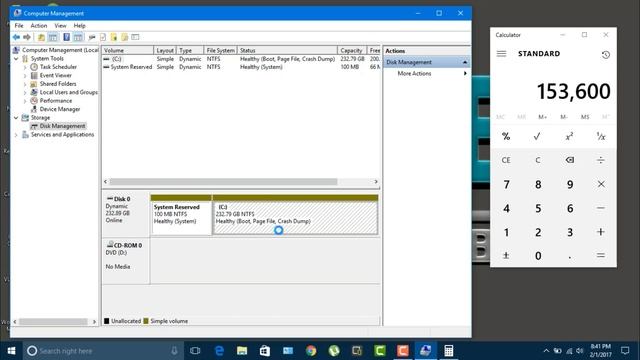Open the File menu
The image size is (640, 360).
pyautogui.click(x=19, y=26)
